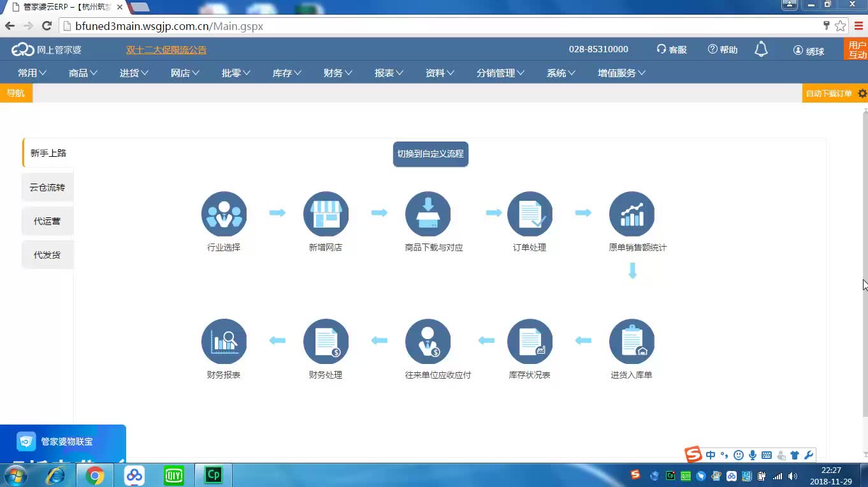This screenshot has height=487, width=868.
Task: Click the 028-85310000 phone number
Action: (x=598, y=49)
